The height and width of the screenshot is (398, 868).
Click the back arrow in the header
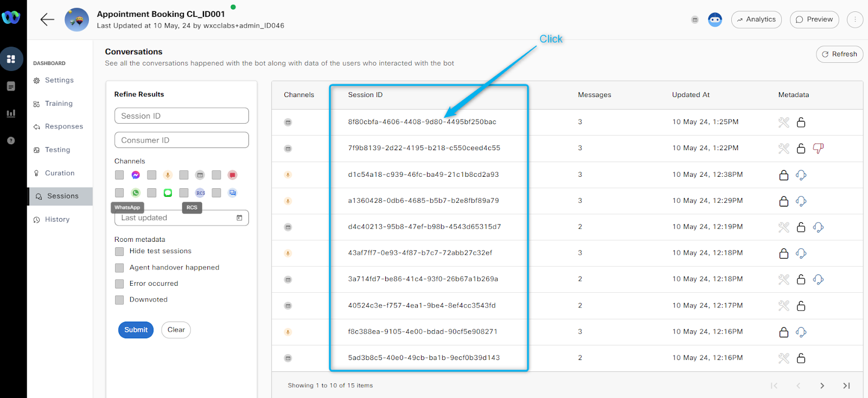coord(47,20)
